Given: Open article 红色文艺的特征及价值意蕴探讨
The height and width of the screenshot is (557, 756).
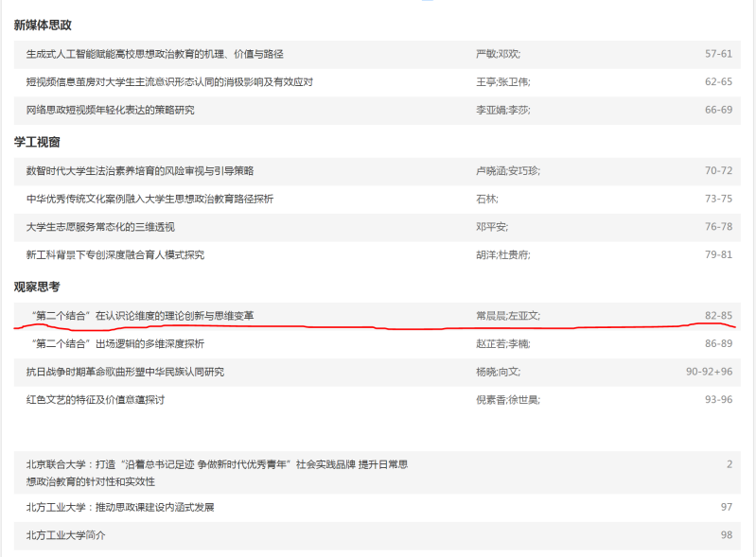Looking at the screenshot, I should click(95, 400).
